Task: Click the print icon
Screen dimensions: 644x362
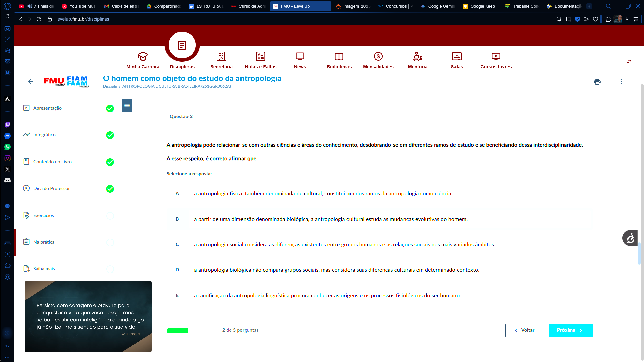Action: pyautogui.click(x=597, y=82)
